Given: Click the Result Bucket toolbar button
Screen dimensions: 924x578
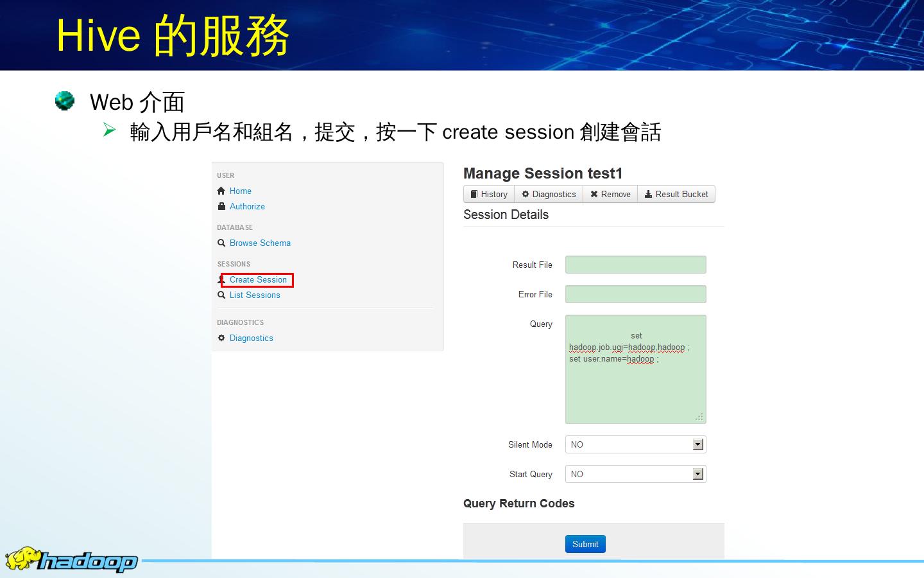Looking at the screenshot, I should tap(676, 194).
